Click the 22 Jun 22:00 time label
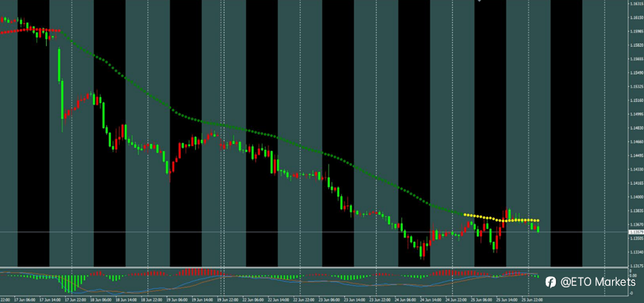Screen dimensions: 644x303 point(303,300)
